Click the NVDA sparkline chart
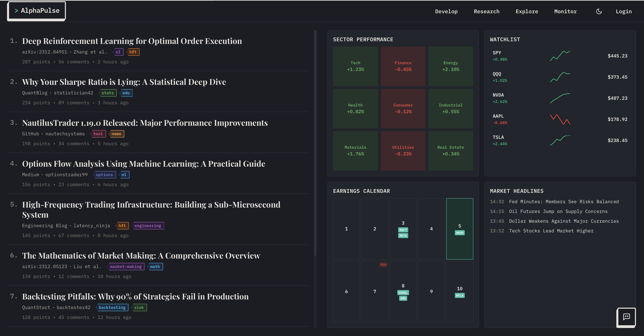 [x=560, y=98]
